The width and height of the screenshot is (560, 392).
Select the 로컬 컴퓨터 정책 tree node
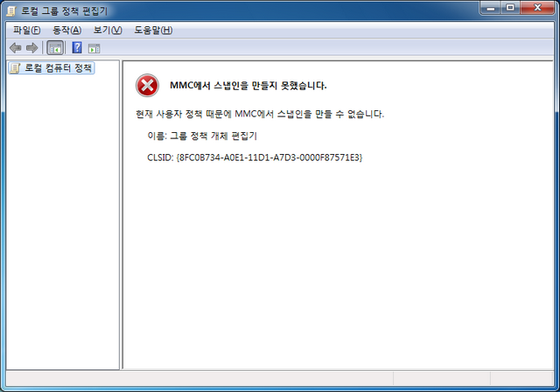pyautogui.click(x=52, y=68)
